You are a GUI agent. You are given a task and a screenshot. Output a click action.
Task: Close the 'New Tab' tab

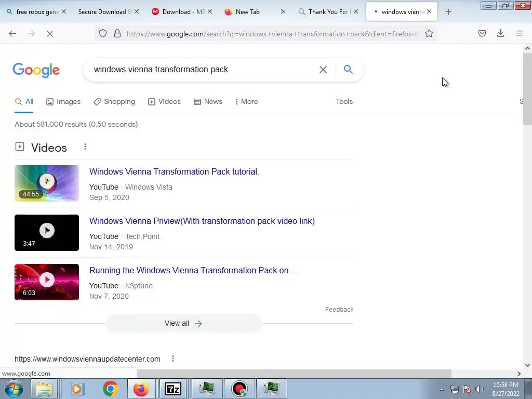(x=283, y=11)
